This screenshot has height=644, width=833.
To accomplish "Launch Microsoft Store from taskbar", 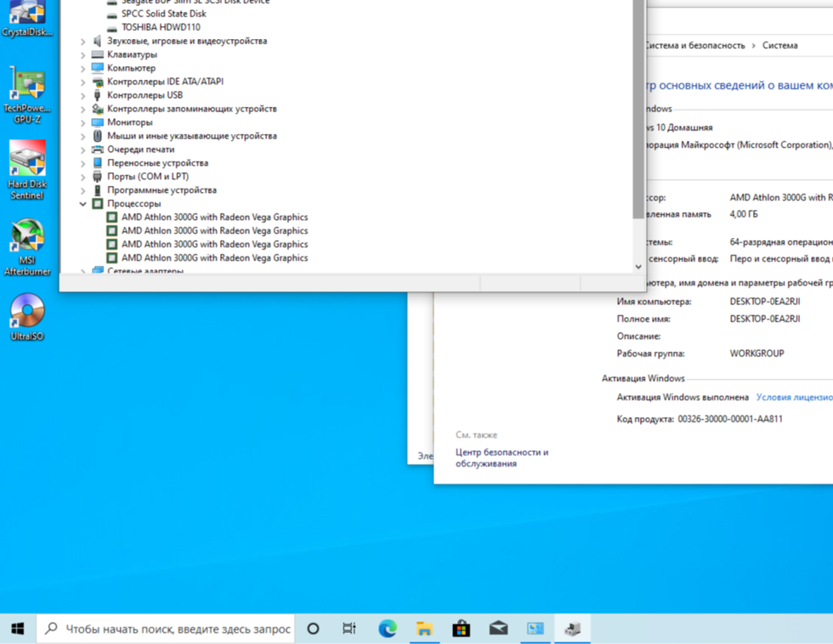I will point(461,629).
